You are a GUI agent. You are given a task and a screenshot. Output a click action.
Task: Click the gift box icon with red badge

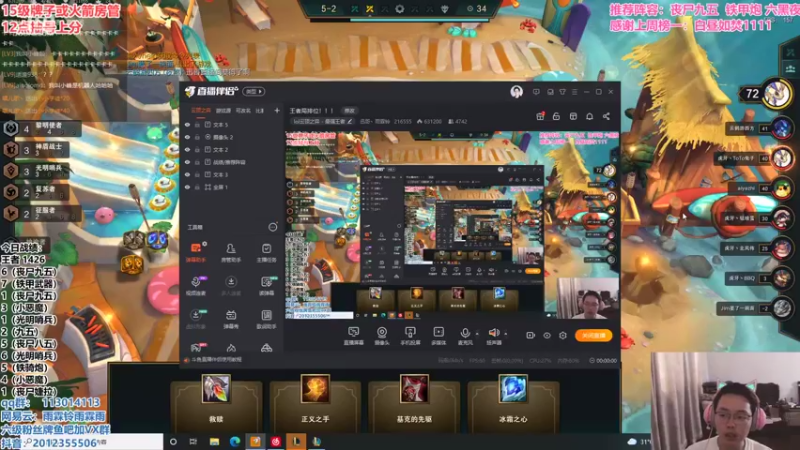point(540,116)
